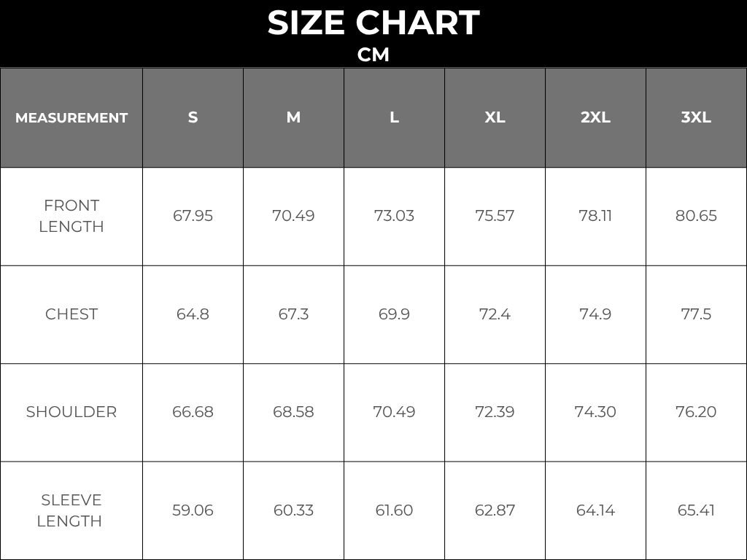Select the 65.41 sleeve length cell
The height and width of the screenshot is (560, 747).
[696, 510]
